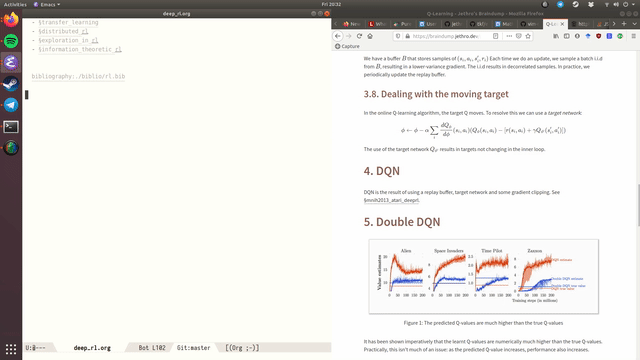Save page to Pocket
This screenshot has width=640, height=360.
518,36
